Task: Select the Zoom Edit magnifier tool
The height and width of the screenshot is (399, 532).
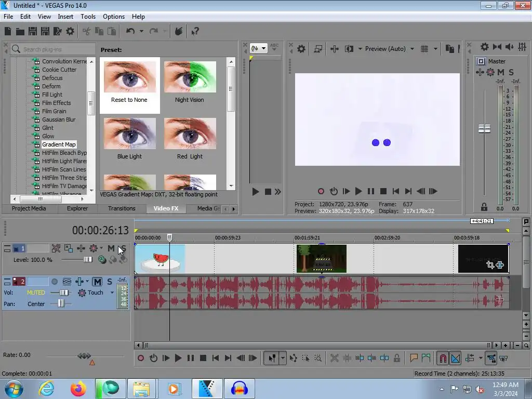Action: coord(318,358)
